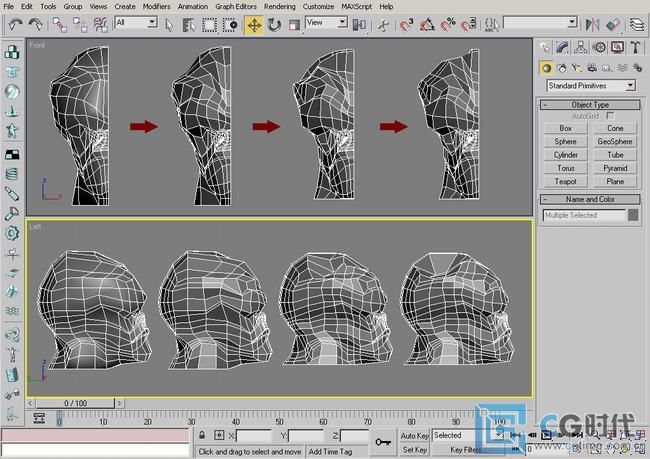
Task: Switch to the Display panel tab
Action: click(x=618, y=47)
